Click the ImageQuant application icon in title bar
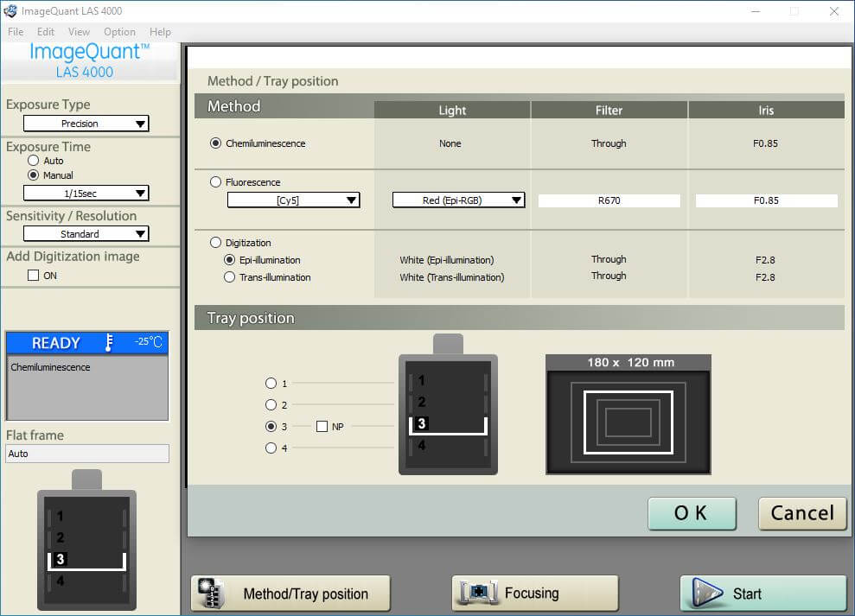The image size is (855, 616). 10,10
